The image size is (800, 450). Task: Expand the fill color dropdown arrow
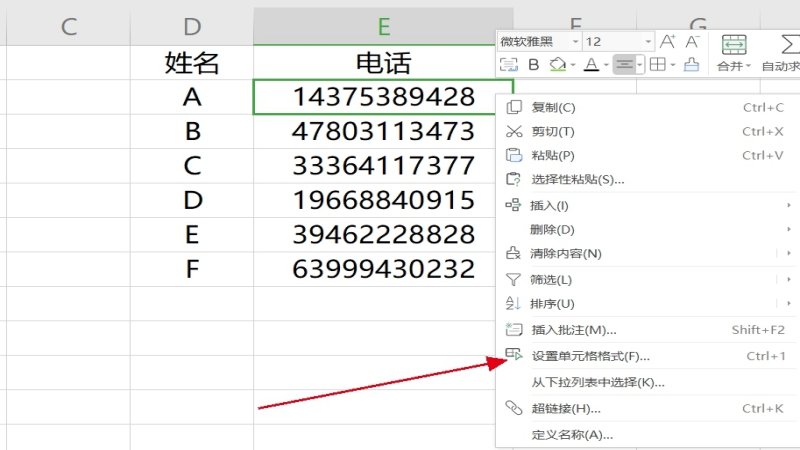coord(572,66)
